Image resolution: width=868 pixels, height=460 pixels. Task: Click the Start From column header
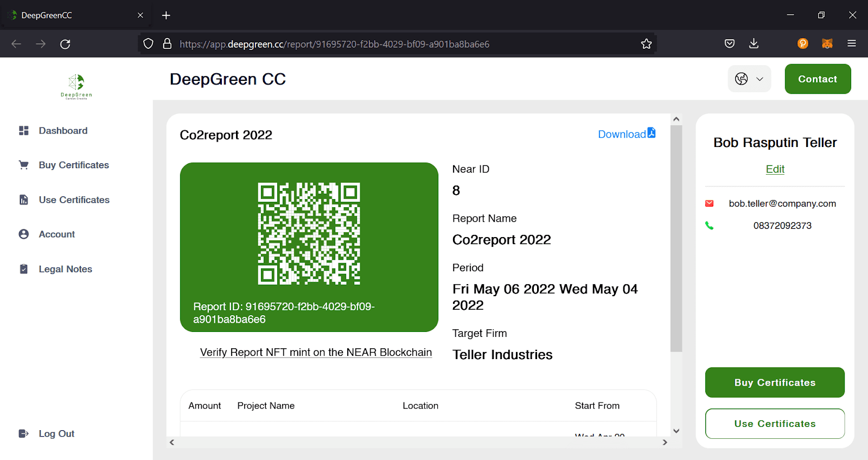pos(597,406)
